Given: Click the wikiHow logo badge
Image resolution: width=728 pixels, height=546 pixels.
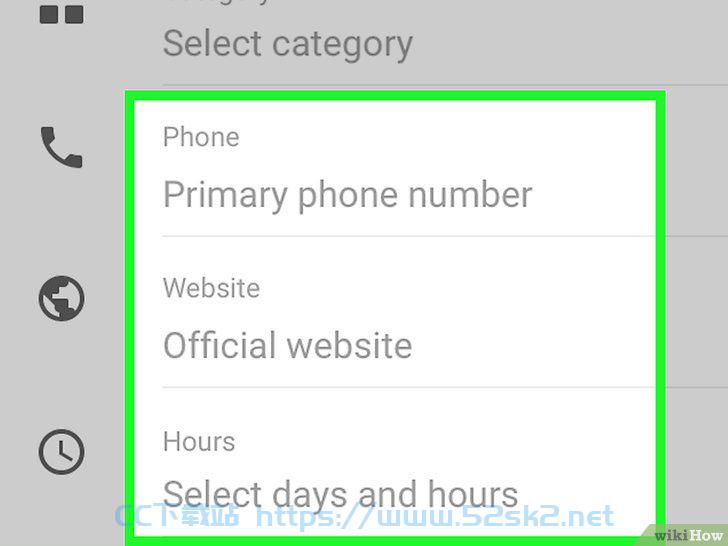Looking at the screenshot, I should point(687,535).
